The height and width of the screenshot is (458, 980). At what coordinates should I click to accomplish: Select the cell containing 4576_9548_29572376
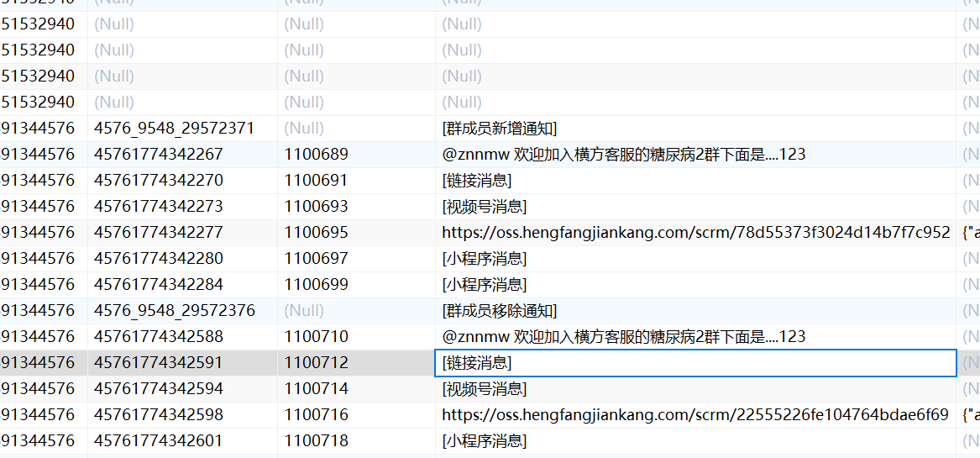point(174,311)
